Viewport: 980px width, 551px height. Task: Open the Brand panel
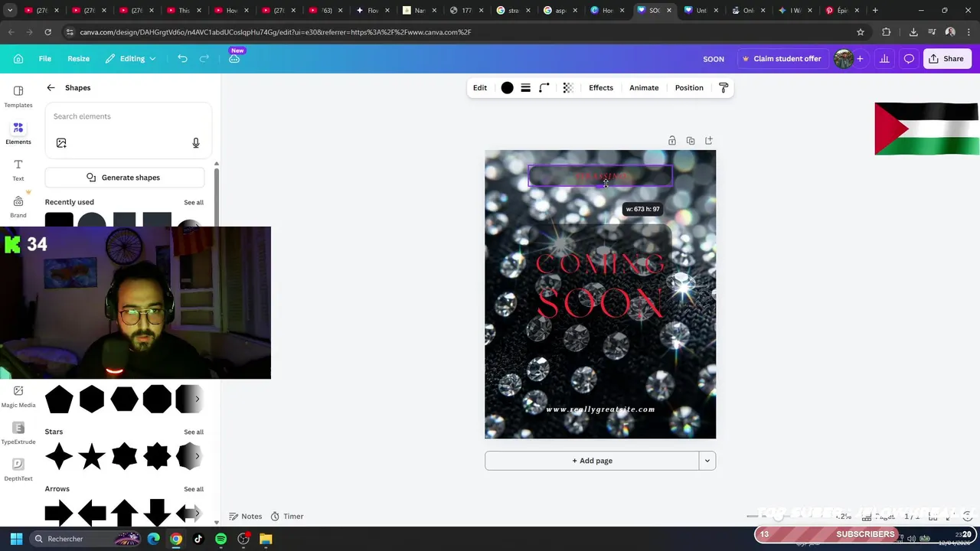[18, 206]
